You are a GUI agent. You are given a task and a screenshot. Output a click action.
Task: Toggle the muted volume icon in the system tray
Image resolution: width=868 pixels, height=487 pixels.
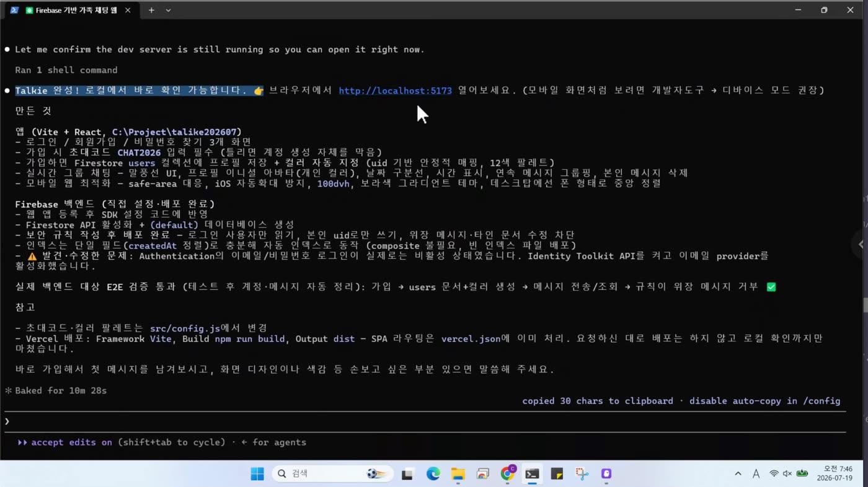tap(787, 473)
